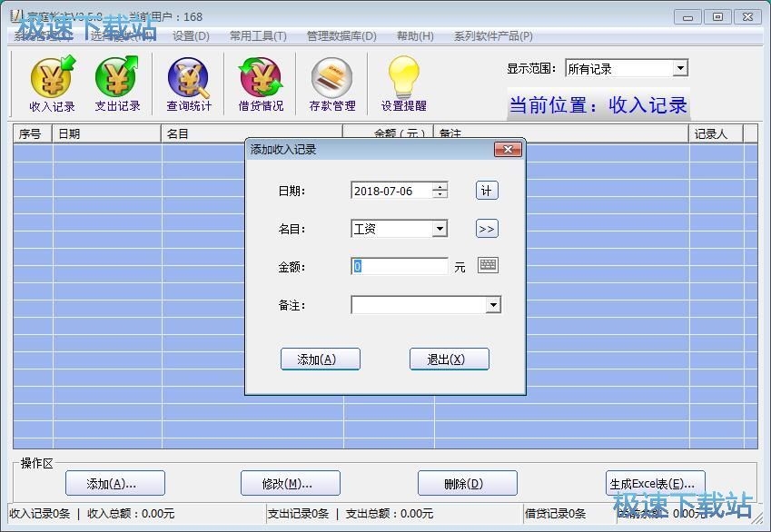Open the 支出记录 expense records icon
This screenshot has width=771, height=532.
117,84
